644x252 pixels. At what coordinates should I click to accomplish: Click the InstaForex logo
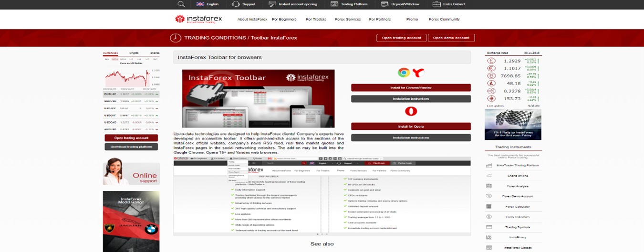click(x=198, y=19)
